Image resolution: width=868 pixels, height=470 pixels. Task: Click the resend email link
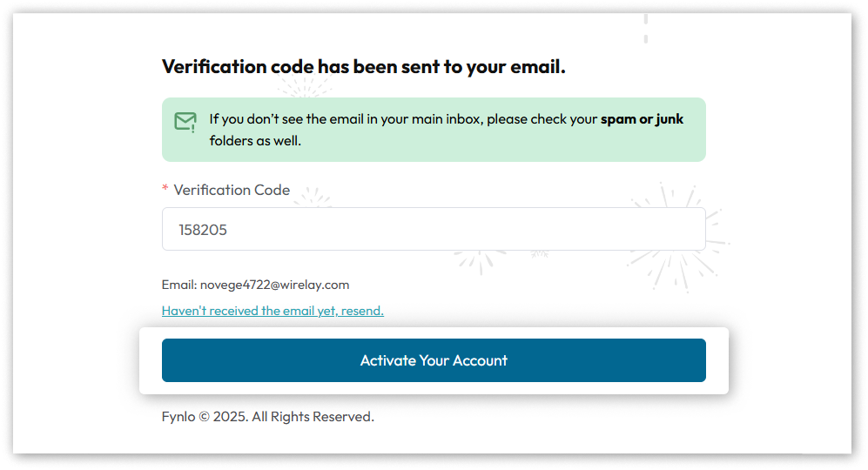pyautogui.click(x=273, y=311)
